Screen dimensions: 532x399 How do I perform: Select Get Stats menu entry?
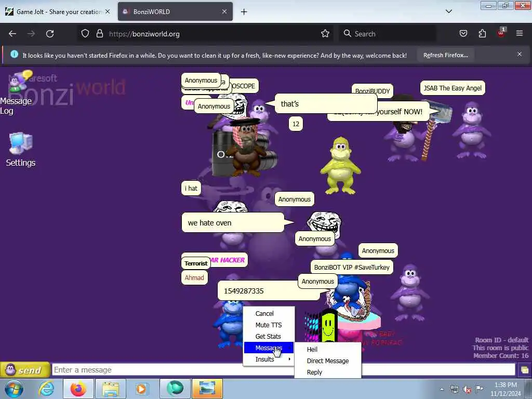pos(269,336)
